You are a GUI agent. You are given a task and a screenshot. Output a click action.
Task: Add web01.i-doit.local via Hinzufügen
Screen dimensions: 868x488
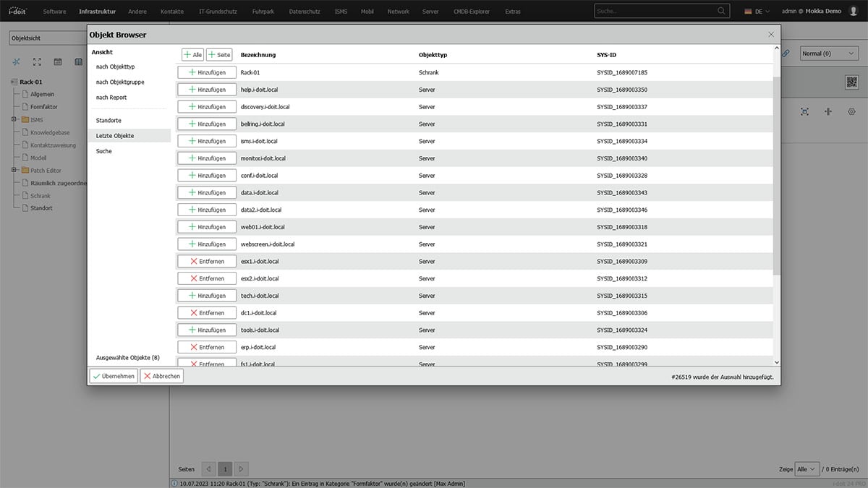pyautogui.click(x=207, y=227)
